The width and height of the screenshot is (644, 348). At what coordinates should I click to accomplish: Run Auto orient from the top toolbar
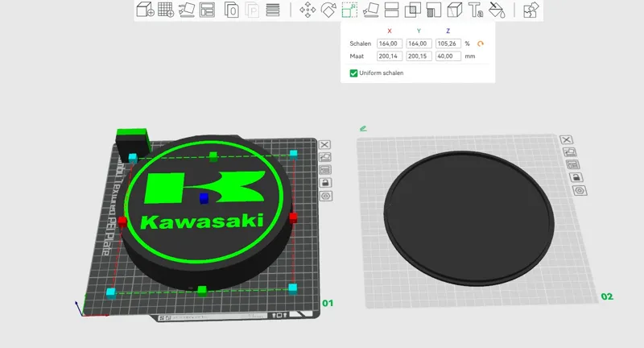point(187,10)
